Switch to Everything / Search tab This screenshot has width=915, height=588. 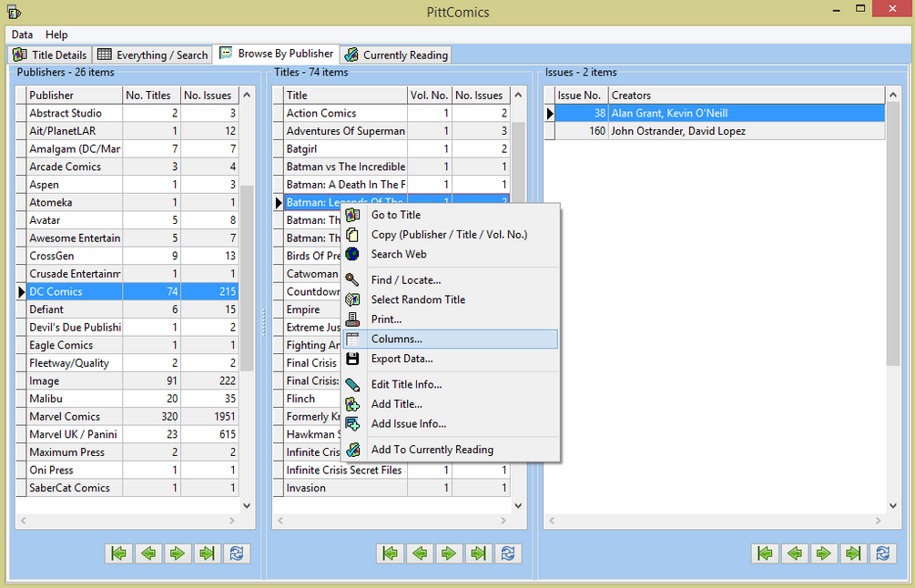click(x=153, y=55)
